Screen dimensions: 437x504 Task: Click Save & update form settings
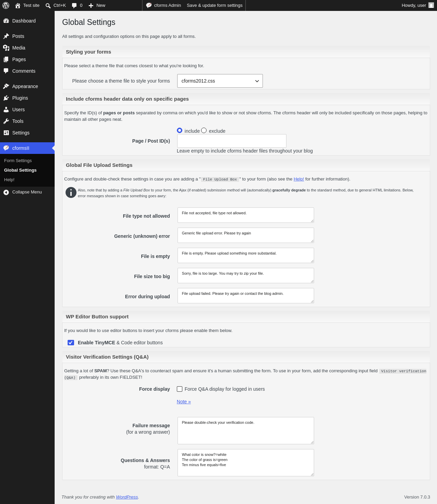click(214, 5)
